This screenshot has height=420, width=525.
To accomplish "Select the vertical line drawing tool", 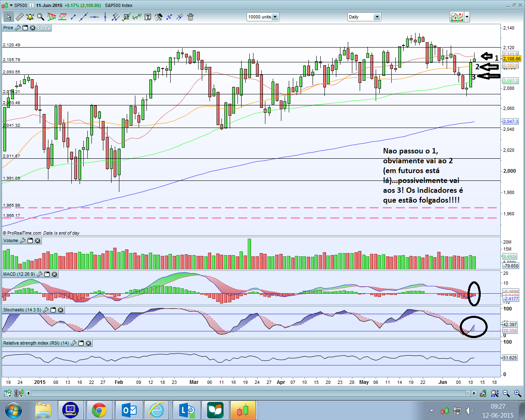I will (105, 17).
